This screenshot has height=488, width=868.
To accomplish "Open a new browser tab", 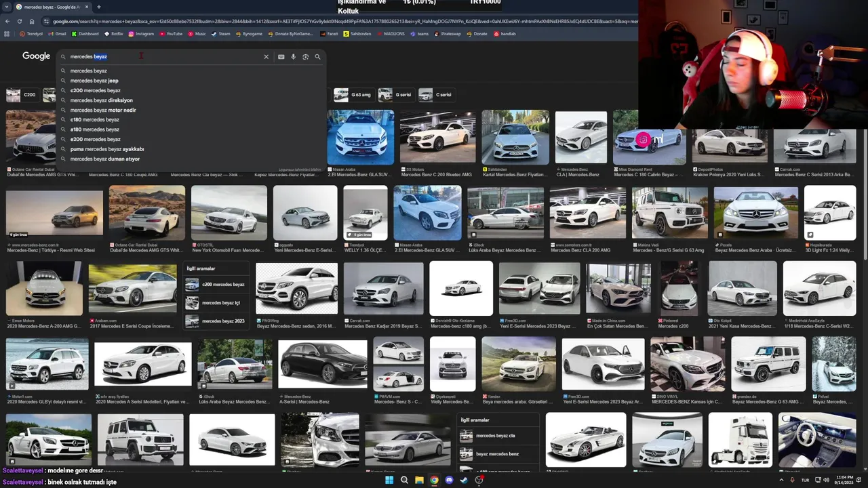I will click(98, 7).
